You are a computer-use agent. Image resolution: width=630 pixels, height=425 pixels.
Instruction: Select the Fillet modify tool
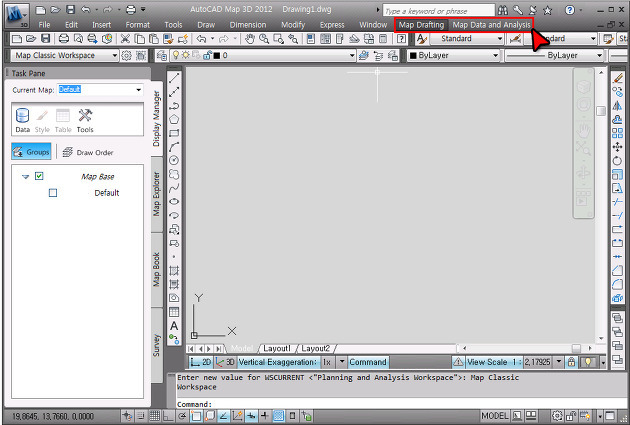pyautogui.click(x=618, y=284)
